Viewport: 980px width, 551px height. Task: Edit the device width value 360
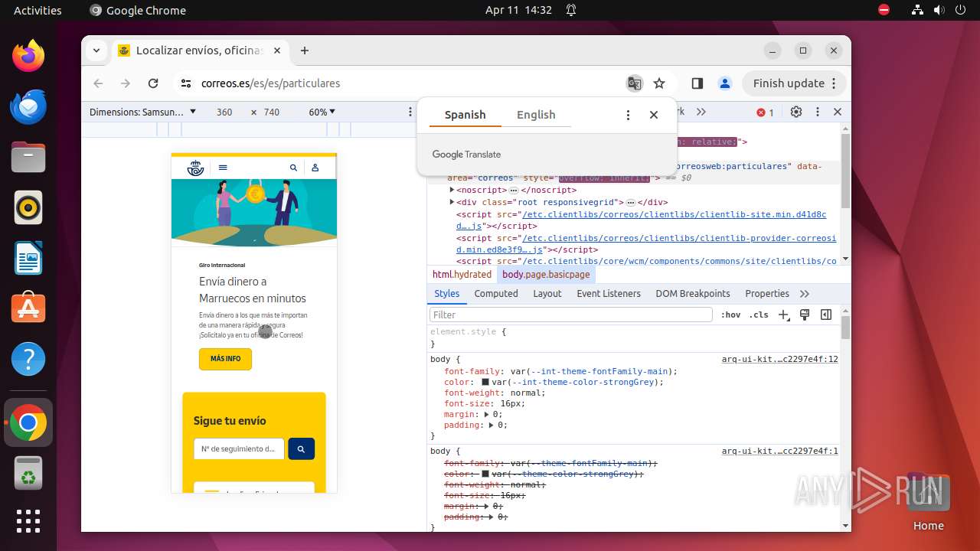(224, 112)
